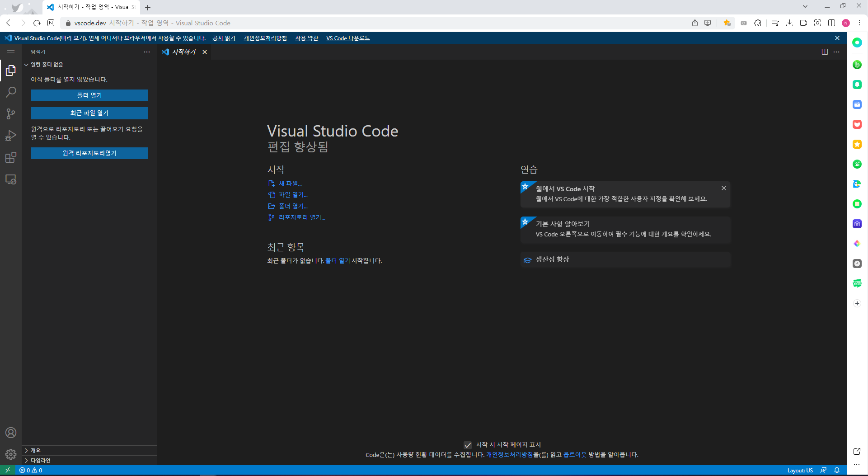Toggle 시작 시 시작 페이지 표시 checkbox
This screenshot has height=476, width=868.
click(x=468, y=445)
